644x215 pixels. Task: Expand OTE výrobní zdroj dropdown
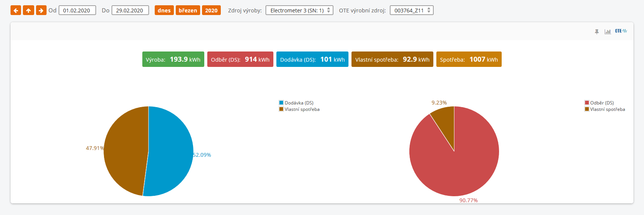click(x=412, y=11)
